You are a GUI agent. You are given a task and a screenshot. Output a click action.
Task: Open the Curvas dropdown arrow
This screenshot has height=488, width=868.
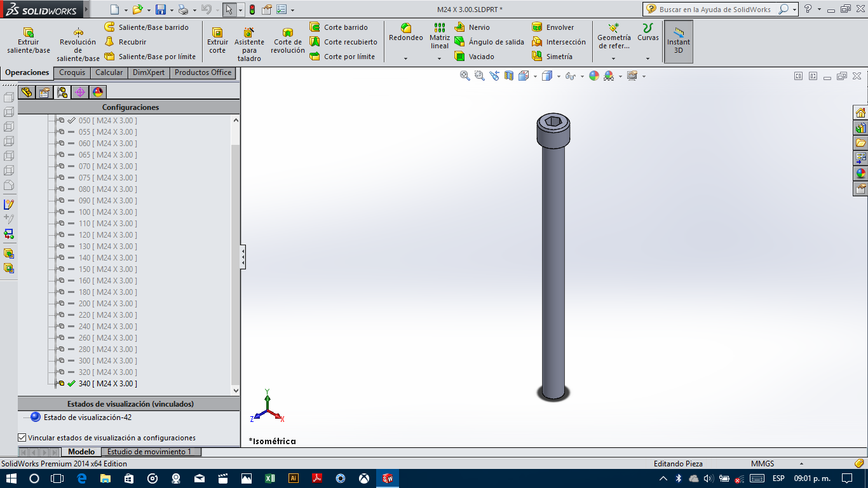click(648, 59)
